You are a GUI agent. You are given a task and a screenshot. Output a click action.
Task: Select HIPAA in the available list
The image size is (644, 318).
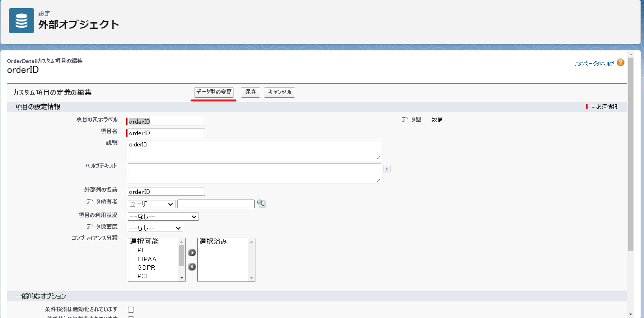tap(147, 259)
